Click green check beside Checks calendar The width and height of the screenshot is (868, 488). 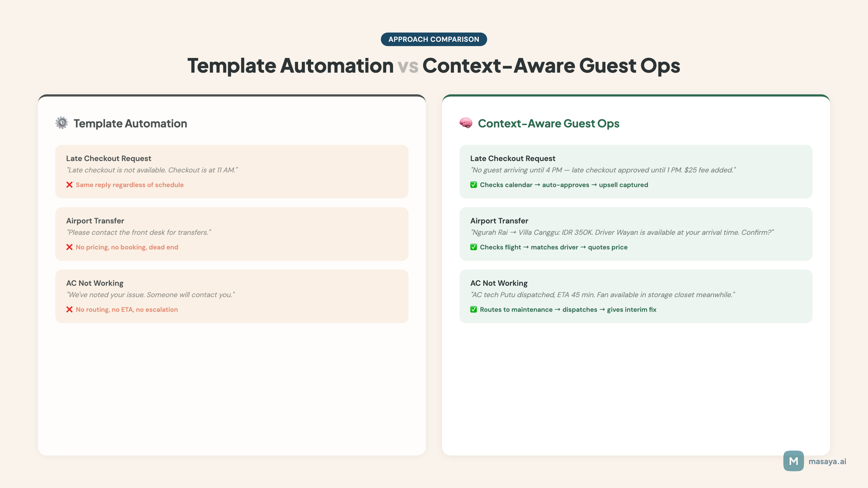[473, 185]
